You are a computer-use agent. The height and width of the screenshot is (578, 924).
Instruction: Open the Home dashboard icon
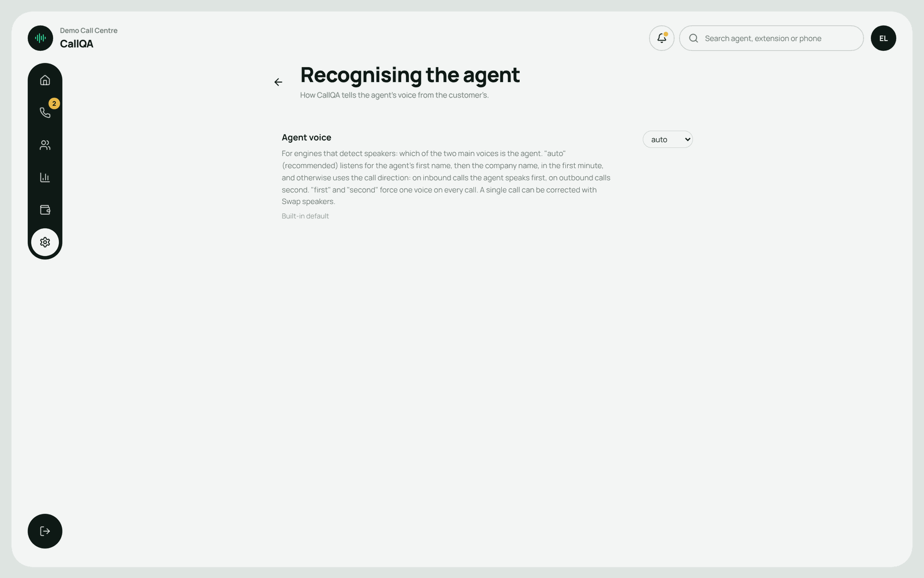(45, 80)
